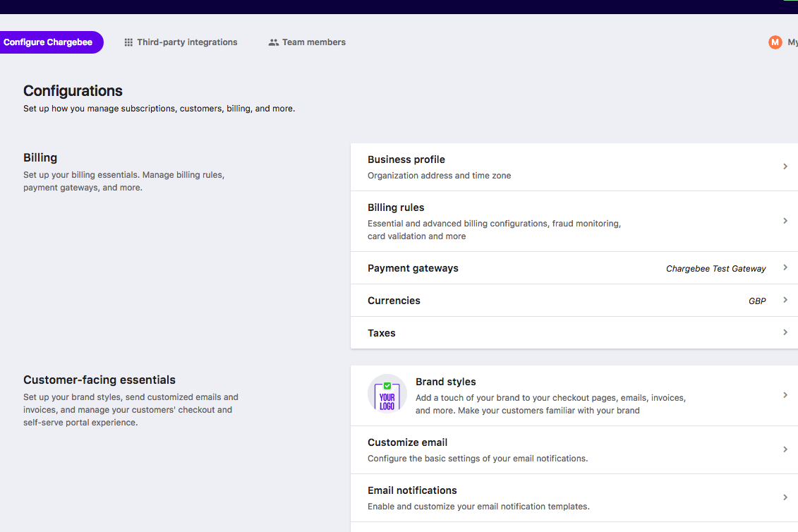798x532 pixels.
Task: Open the Business profile settings
Action: (x=406, y=160)
